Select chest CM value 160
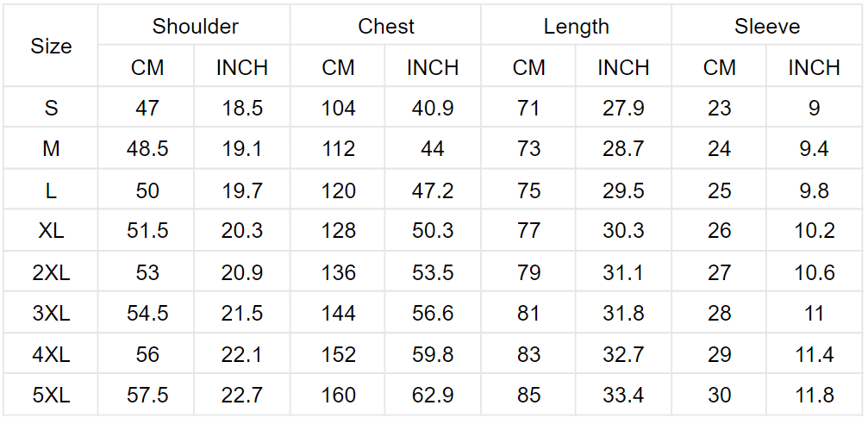 pyautogui.click(x=338, y=396)
